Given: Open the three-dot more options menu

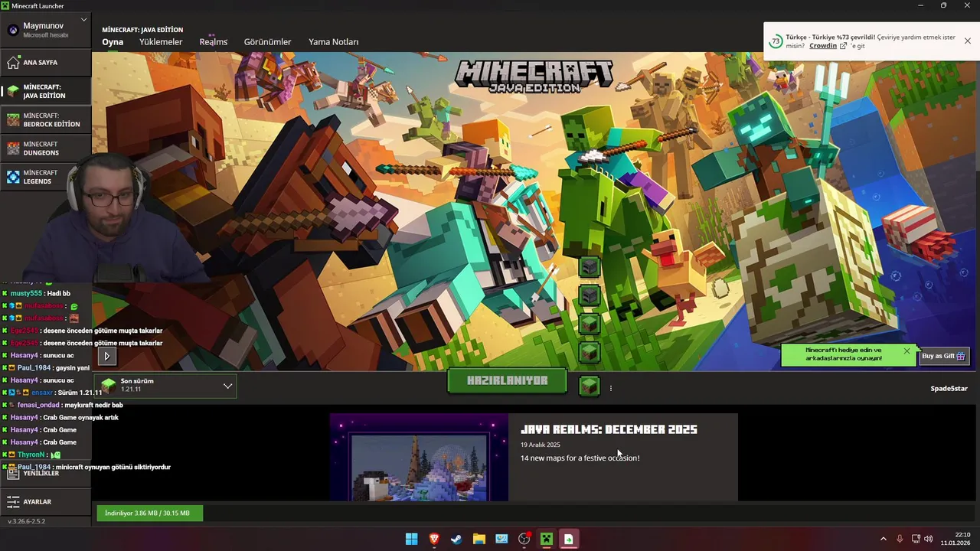Looking at the screenshot, I should tap(610, 388).
